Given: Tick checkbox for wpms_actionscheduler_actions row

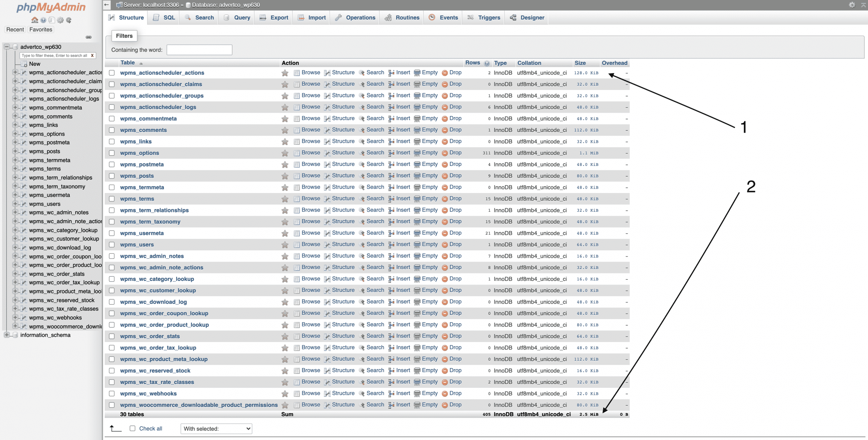Looking at the screenshot, I should click(112, 73).
